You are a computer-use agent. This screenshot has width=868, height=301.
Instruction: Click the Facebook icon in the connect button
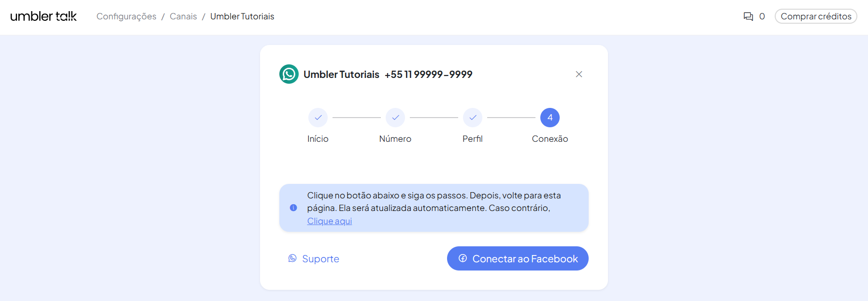(x=463, y=258)
